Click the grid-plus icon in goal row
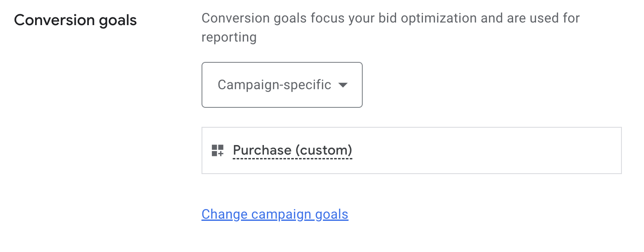Viewport: 644px width, 252px height. click(217, 151)
